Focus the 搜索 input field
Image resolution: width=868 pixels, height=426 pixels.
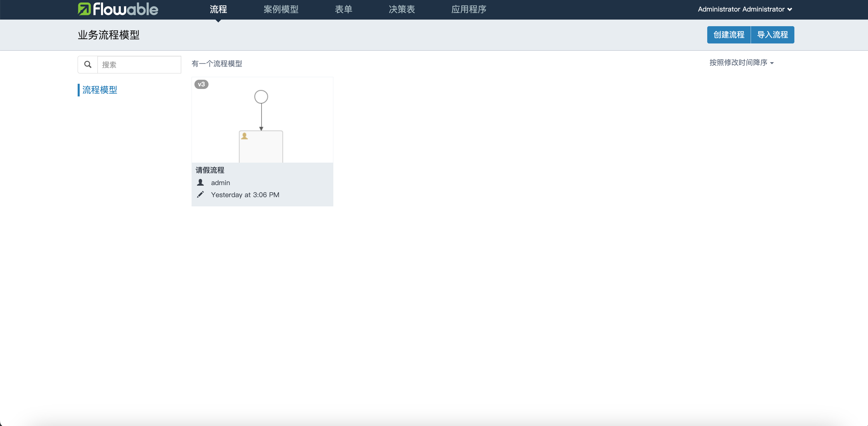[x=139, y=64]
